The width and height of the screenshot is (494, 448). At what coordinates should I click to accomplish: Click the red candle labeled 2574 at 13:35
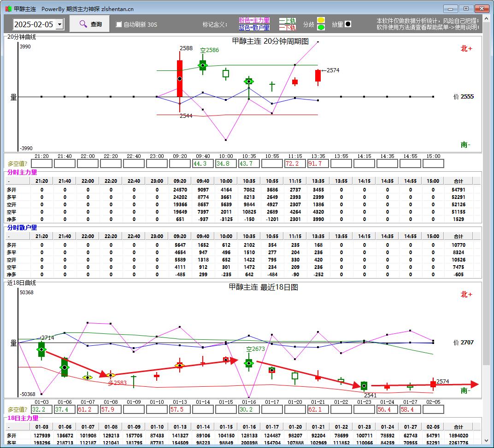point(318,76)
